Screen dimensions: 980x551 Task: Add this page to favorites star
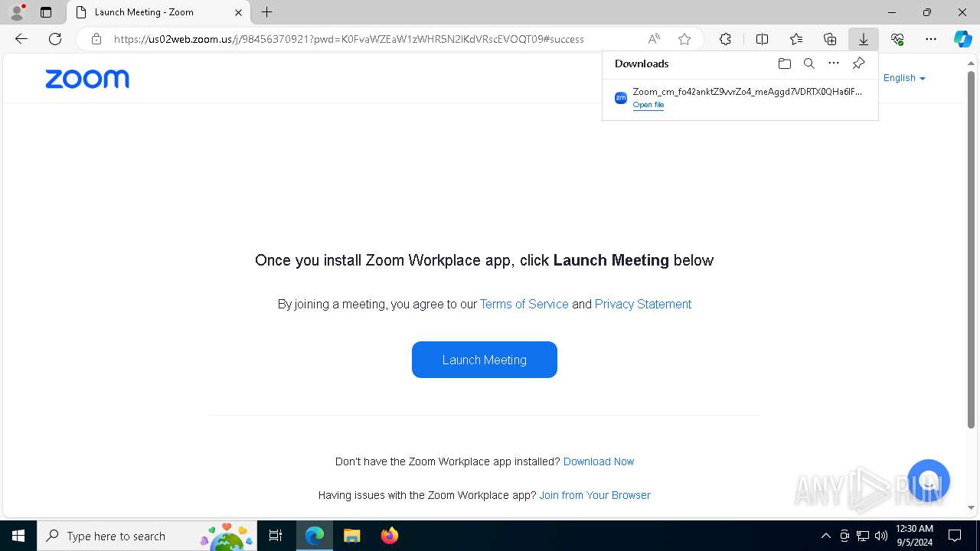point(684,39)
